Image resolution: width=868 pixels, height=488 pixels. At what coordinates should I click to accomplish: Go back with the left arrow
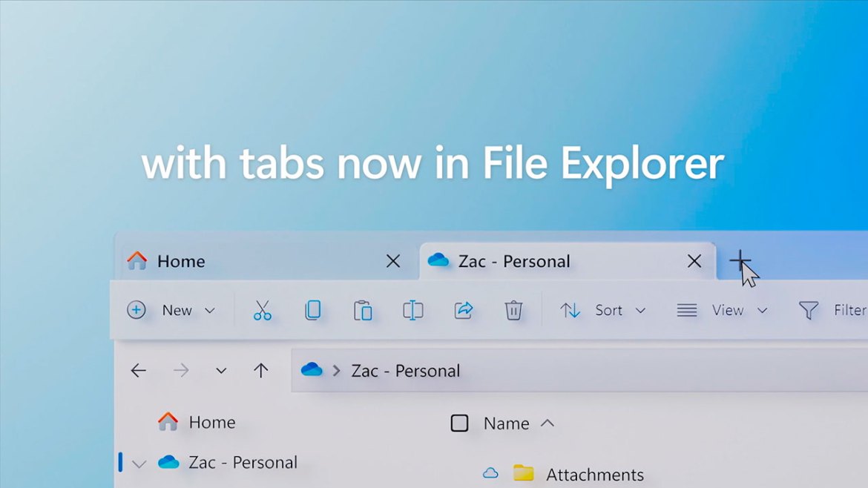pos(139,370)
